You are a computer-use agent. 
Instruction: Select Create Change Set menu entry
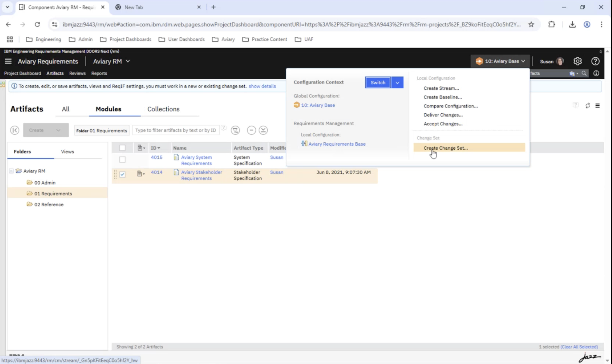click(445, 148)
